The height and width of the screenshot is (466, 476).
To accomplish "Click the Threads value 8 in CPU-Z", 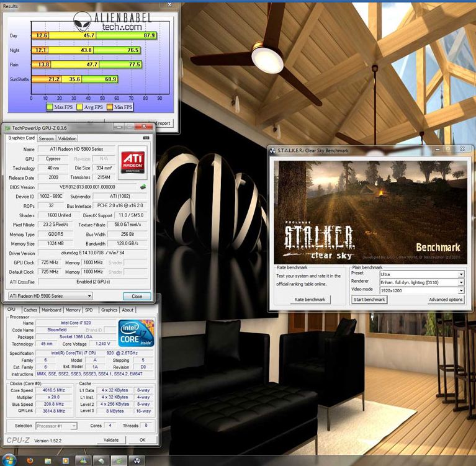I will point(146,426).
